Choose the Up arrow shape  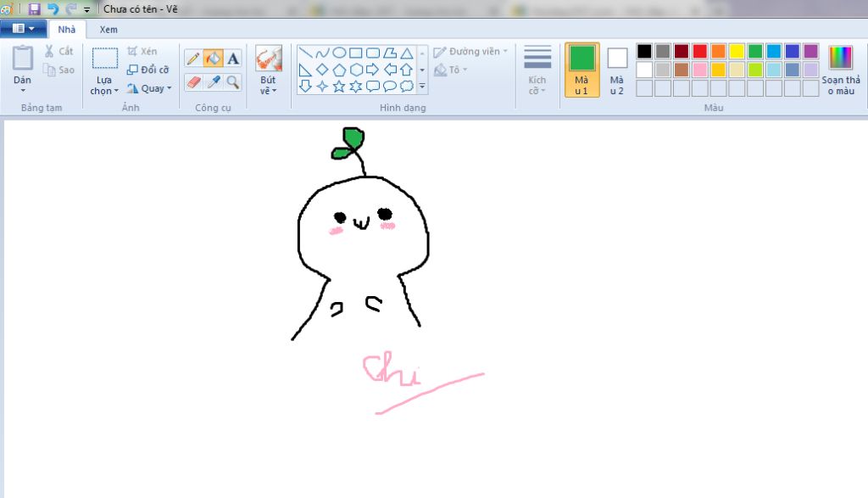407,70
